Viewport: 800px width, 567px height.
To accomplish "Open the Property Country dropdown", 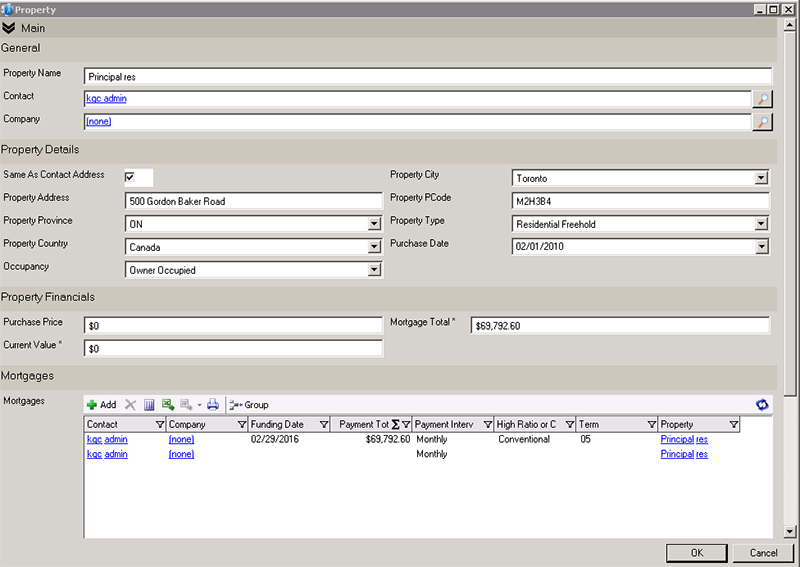I will (x=374, y=246).
